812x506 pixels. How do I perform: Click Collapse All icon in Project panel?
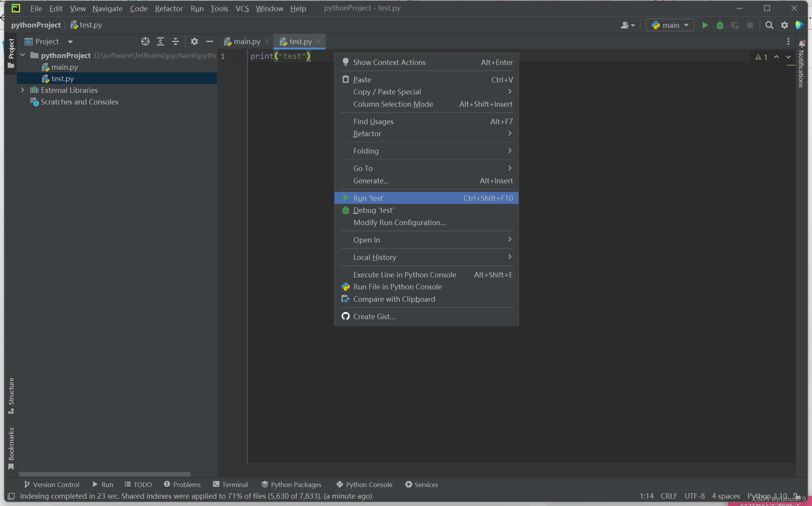click(x=176, y=41)
